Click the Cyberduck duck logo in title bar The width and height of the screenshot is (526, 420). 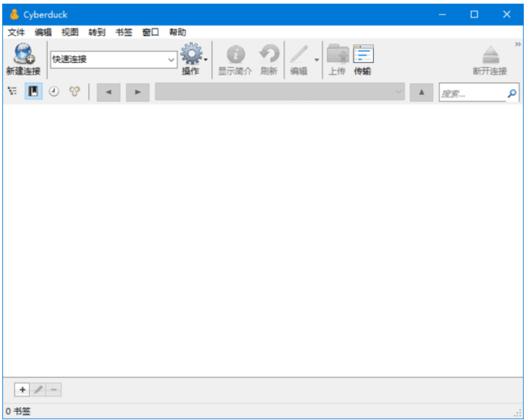[x=14, y=14]
